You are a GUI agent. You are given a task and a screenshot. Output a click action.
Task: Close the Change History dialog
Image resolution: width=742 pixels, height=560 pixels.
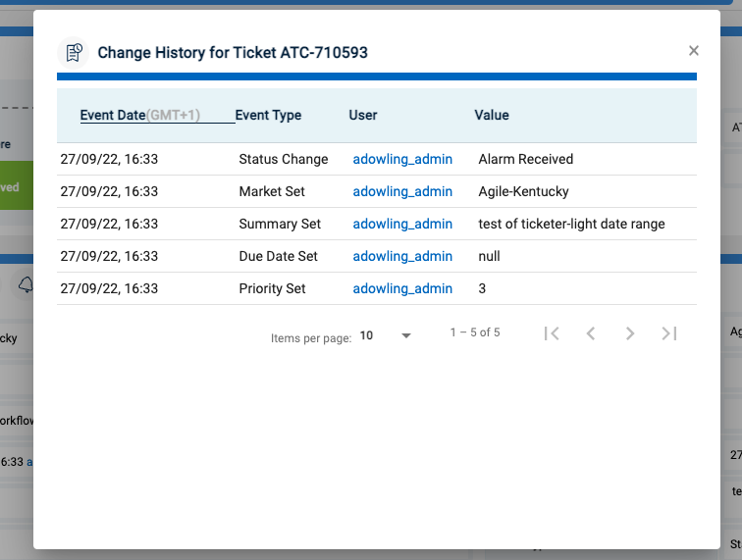[694, 51]
